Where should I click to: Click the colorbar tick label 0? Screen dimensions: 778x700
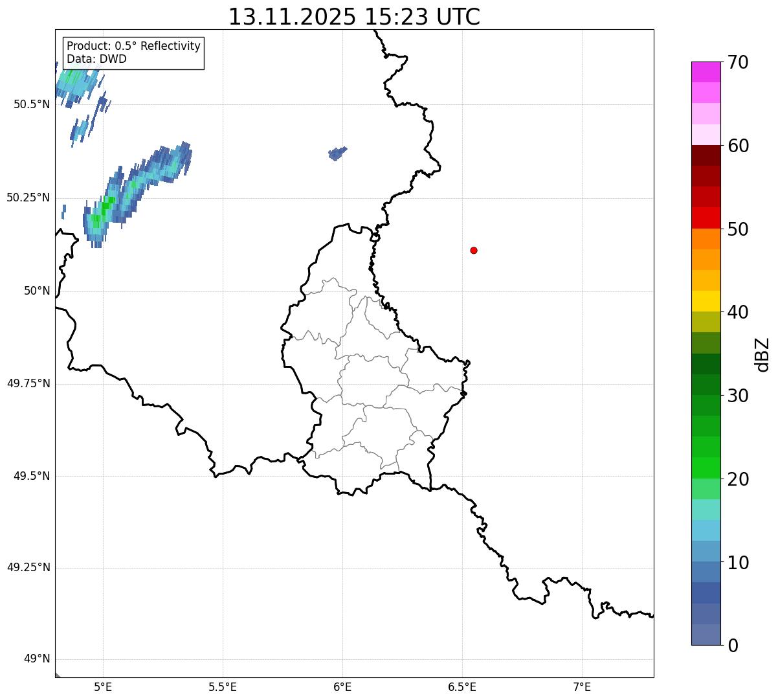pos(733,646)
